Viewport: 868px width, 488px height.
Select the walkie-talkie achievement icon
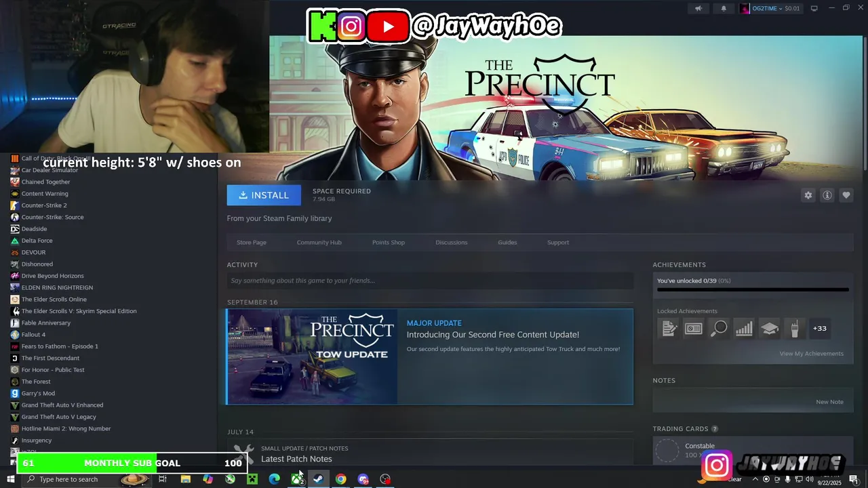pos(794,329)
